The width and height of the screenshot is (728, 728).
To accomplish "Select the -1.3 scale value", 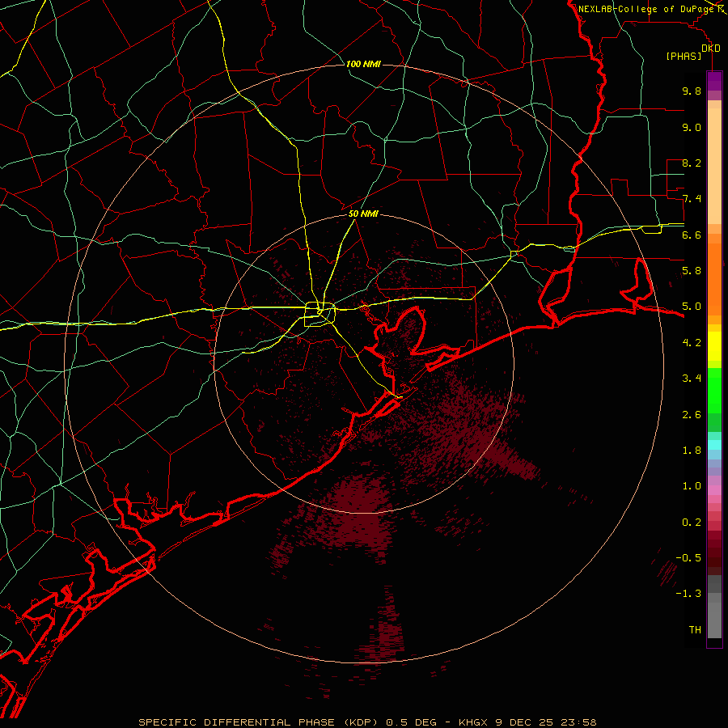I will point(688,594).
